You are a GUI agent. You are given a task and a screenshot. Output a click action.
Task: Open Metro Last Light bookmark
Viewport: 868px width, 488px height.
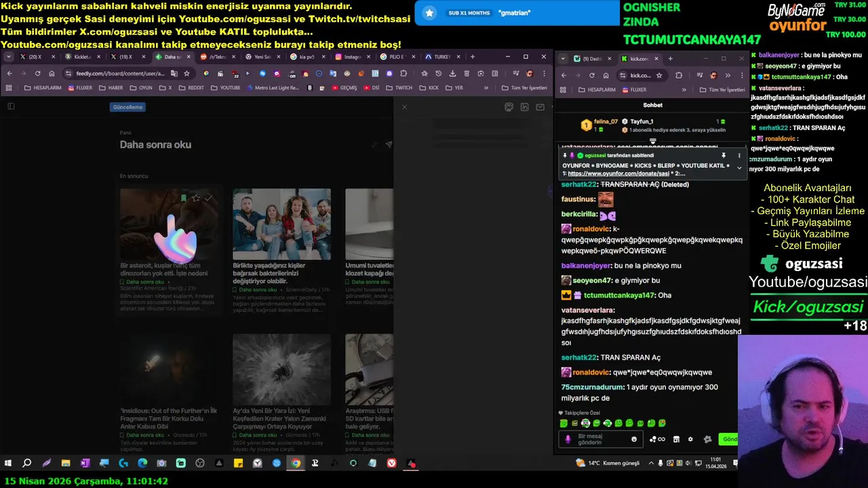point(273,88)
